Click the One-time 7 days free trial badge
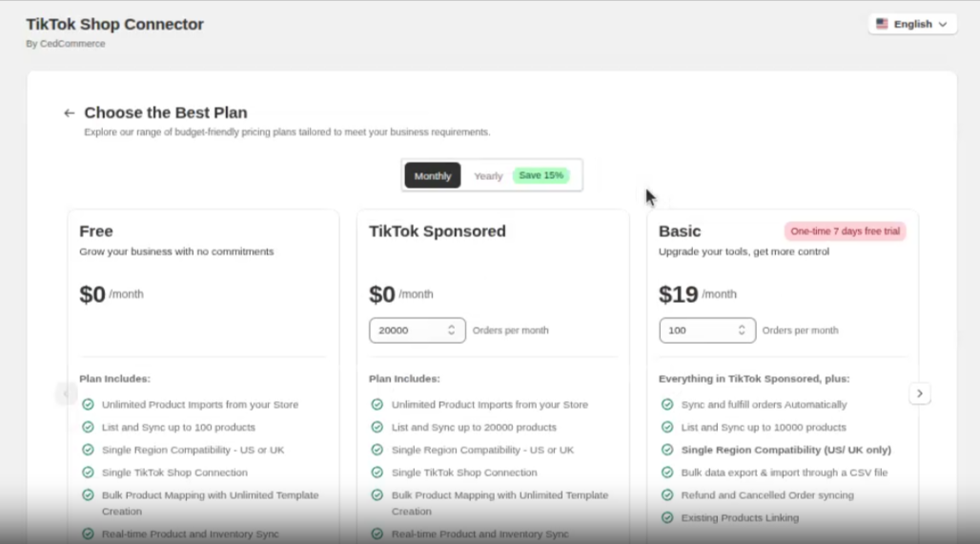Screen dimensions: 980x544 [845, 232]
